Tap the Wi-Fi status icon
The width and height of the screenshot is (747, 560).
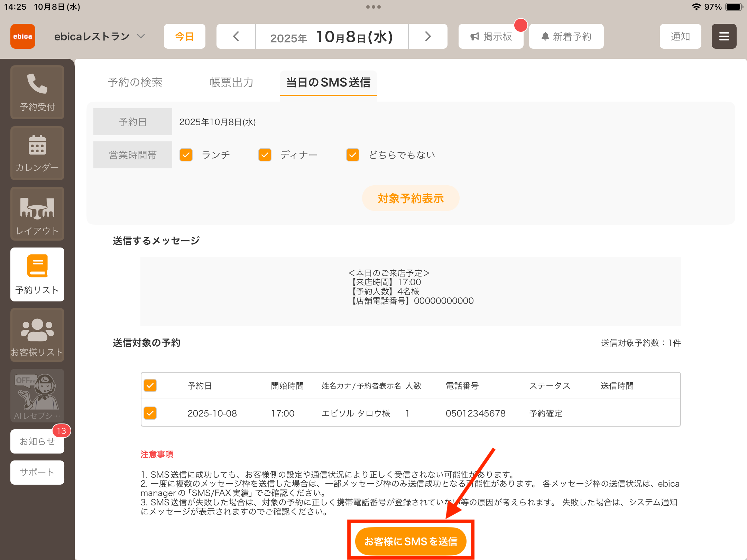tap(696, 7)
